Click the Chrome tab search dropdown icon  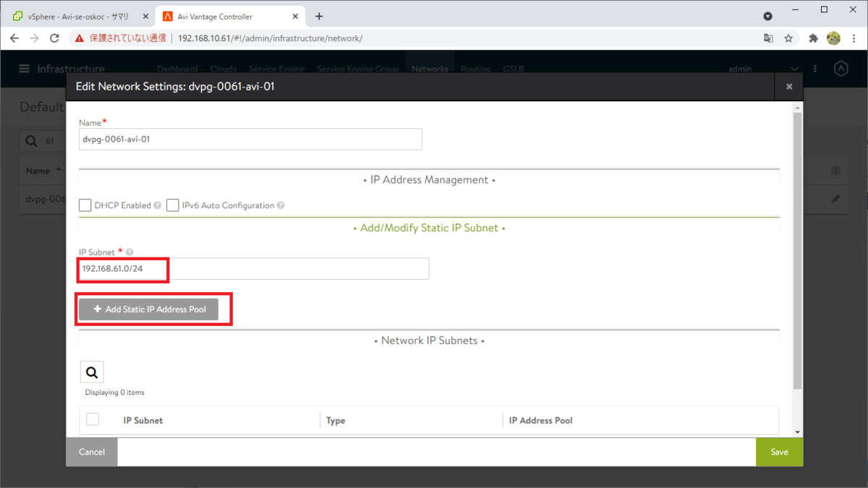click(767, 16)
